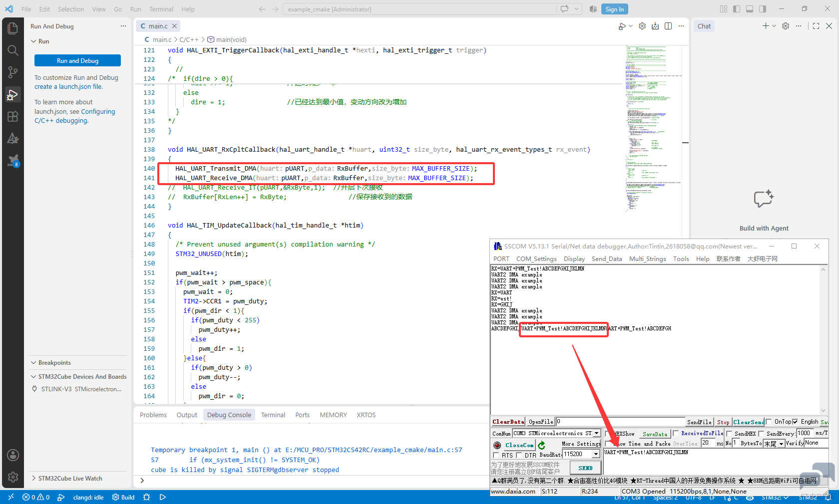Click the SendEvery interval field showing 1000
Image resolution: width=839 pixels, height=504 pixels.
[x=805, y=433]
